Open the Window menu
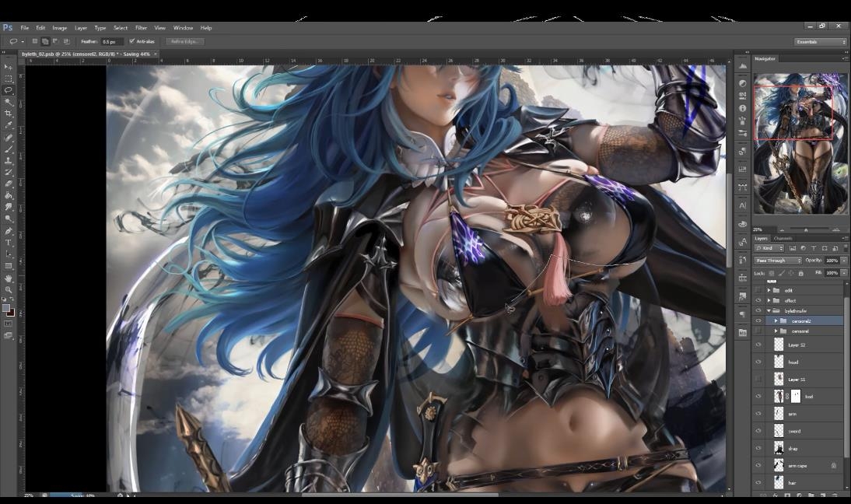Screen dimensions: 851x504 click(x=183, y=28)
